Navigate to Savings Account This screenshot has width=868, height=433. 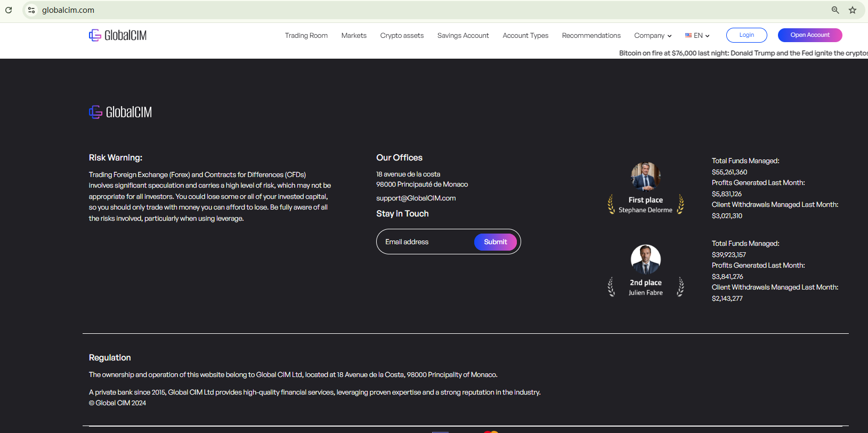point(463,36)
